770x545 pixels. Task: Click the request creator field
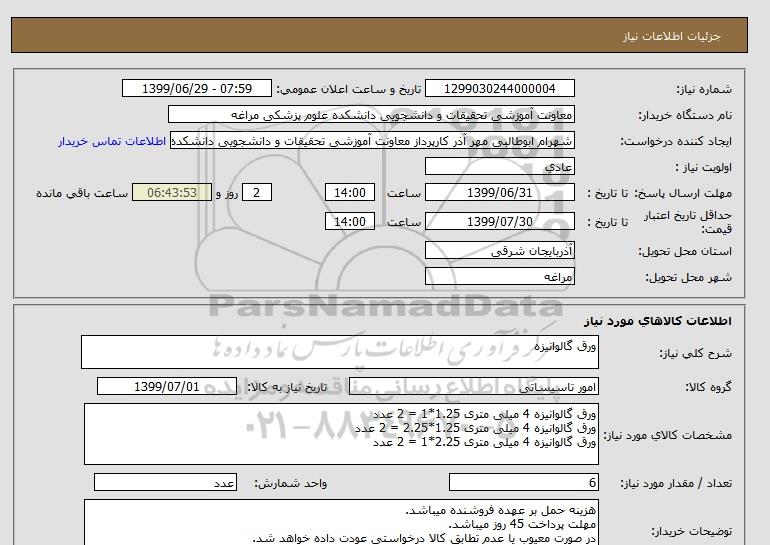click(x=372, y=140)
